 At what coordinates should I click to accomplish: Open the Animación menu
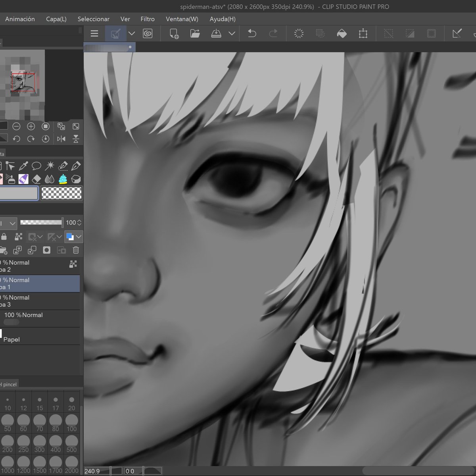tap(20, 19)
